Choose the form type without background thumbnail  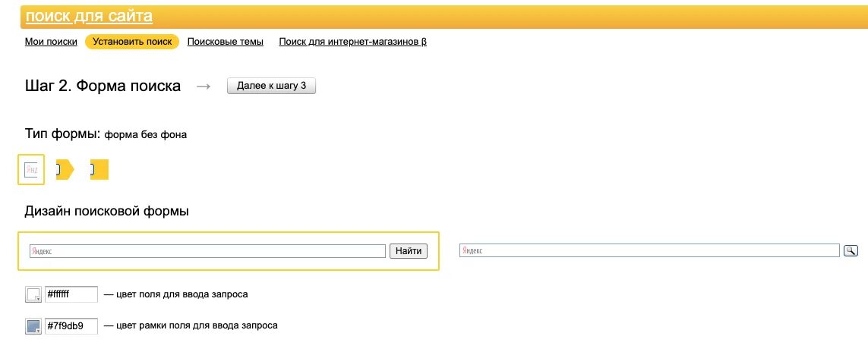(31, 170)
